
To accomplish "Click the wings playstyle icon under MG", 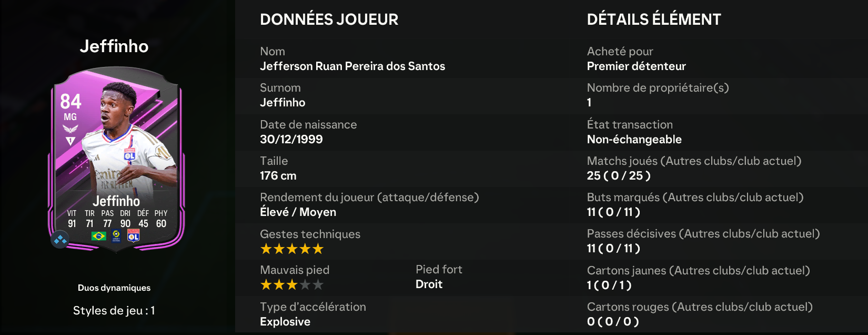I will tap(70, 129).
